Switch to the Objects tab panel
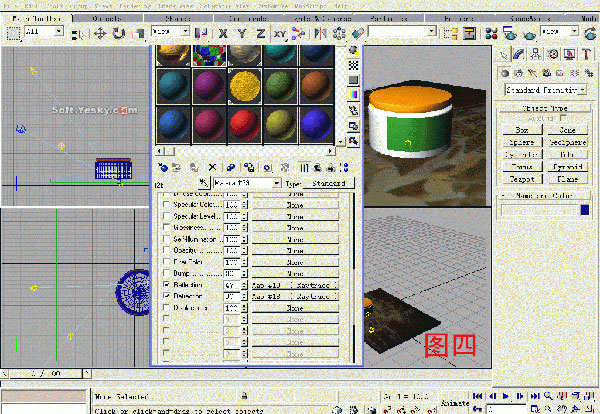600x414 pixels. point(107,18)
